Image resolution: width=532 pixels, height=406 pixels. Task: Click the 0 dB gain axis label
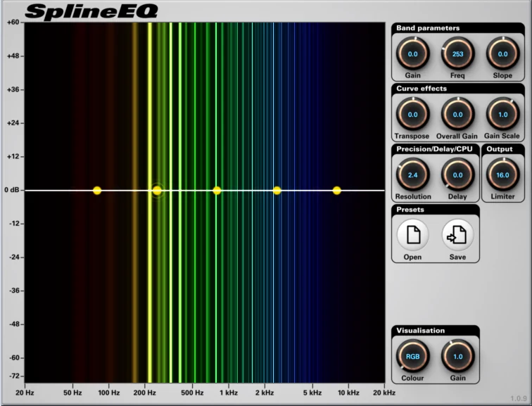click(x=11, y=190)
